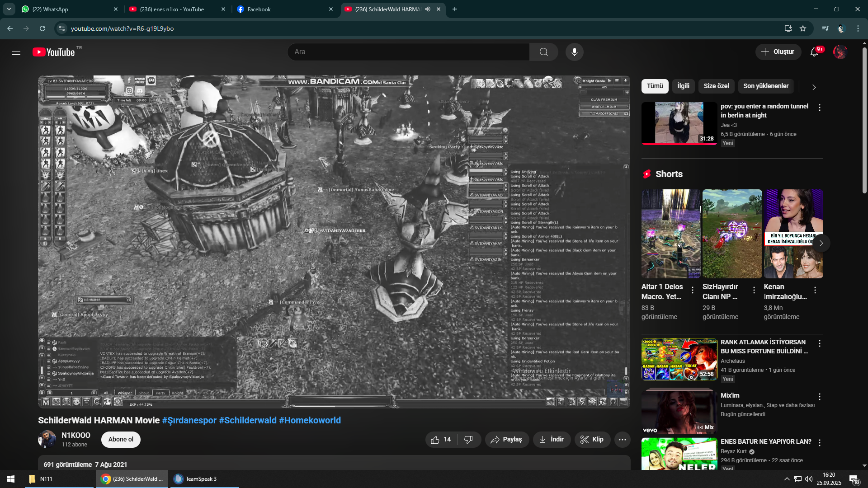The width and height of the screenshot is (868, 488).
Task: Select the Son yüklenenler filter chip
Action: (x=766, y=86)
